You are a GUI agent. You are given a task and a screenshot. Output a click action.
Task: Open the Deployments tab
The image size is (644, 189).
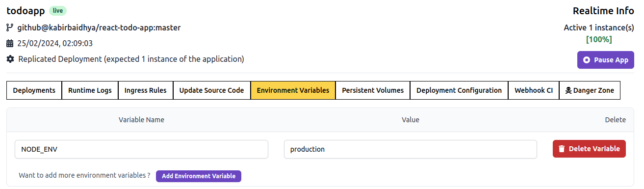pos(34,90)
